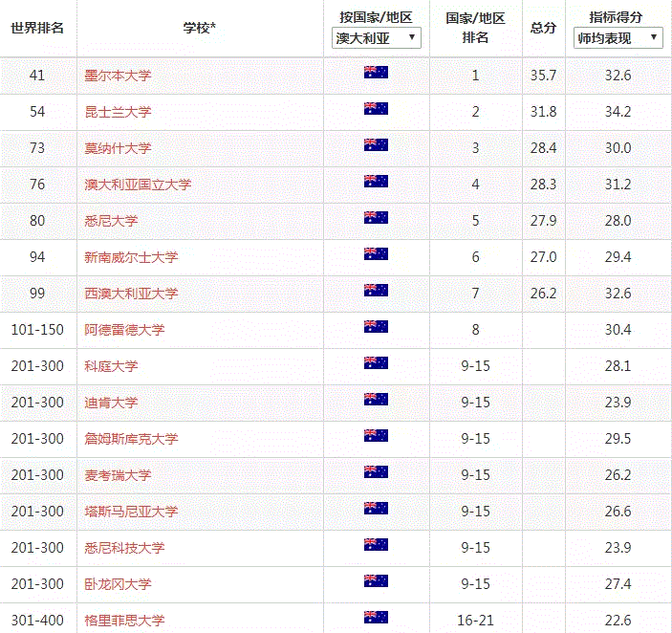
Task: Click the Australia flag in 悉尼科技大学 row
Action: (x=376, y=544)
